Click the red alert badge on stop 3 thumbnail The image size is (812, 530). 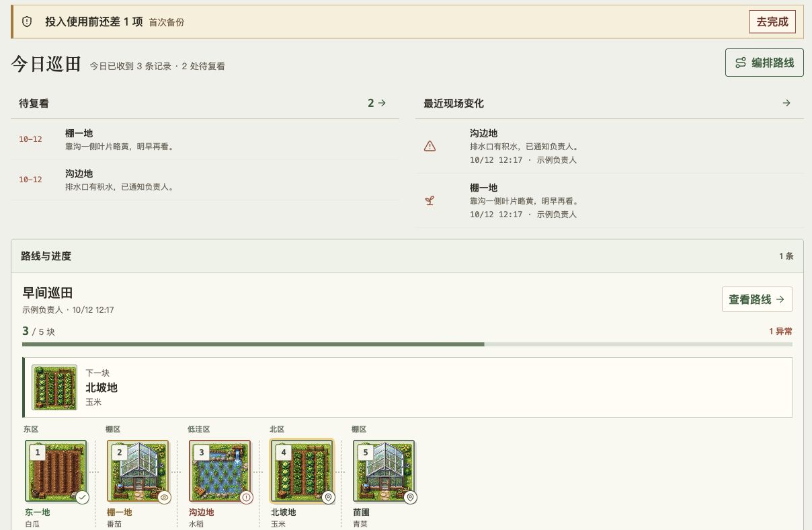(246, 498)
